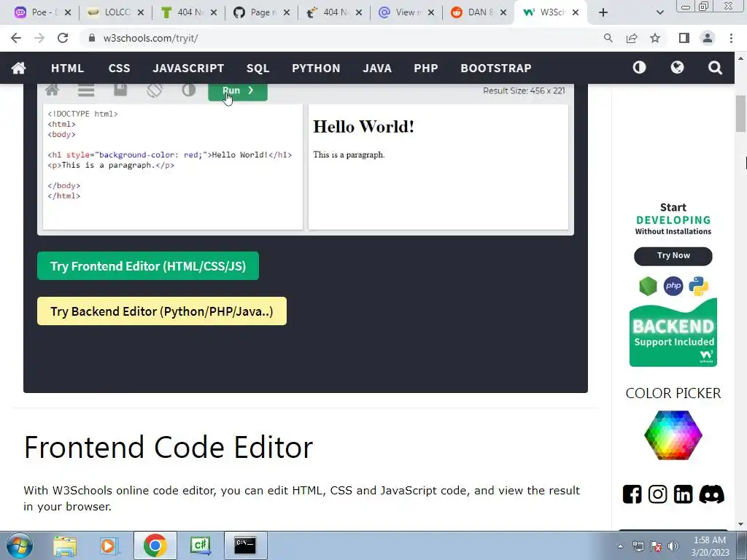Close the W3Schools tab

[576, 12]
